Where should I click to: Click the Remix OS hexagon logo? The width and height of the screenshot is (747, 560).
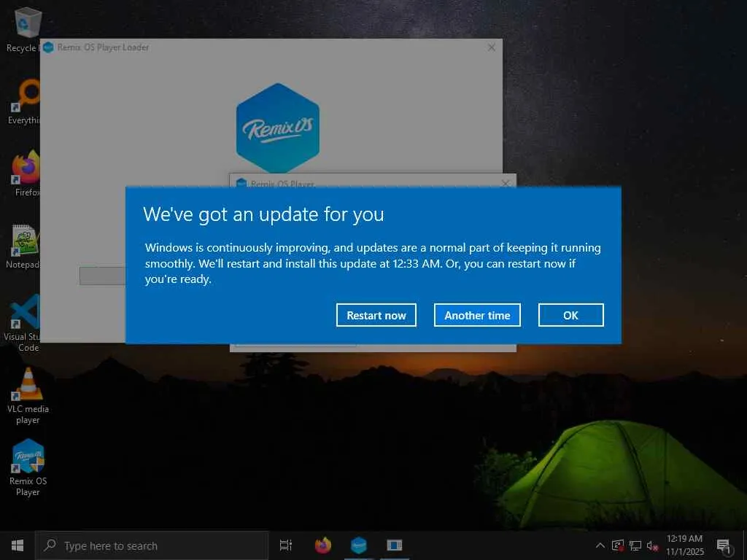coord(278,128)
